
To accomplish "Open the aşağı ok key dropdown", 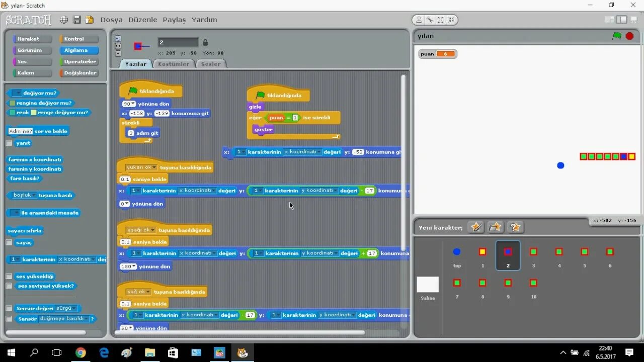I will tap(141, 230).
